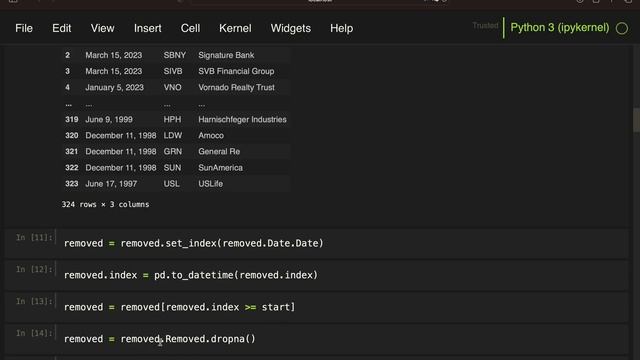Select the In [13] prompt label
The width and height of the screenshot is (640, 360).
tap(34, 301)
